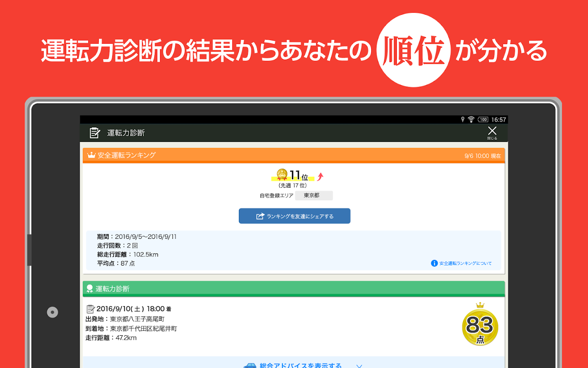588x368 pixels.
Task: Tap the gold medal icon next to 11位
Action: click(282, 175)
